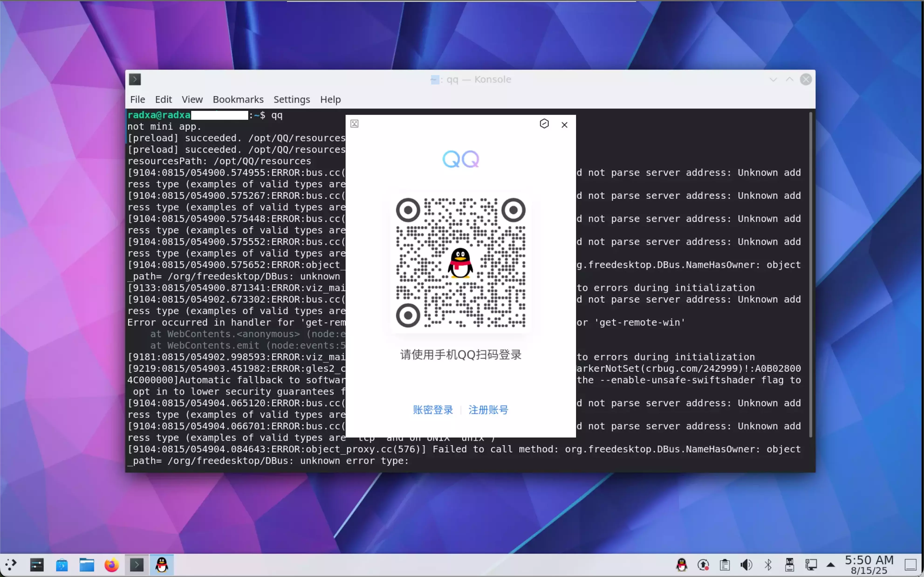Open System Settings from the taskbar
Image resolution: width=924 pixels, height=577 pixels.
click(37, 565)
